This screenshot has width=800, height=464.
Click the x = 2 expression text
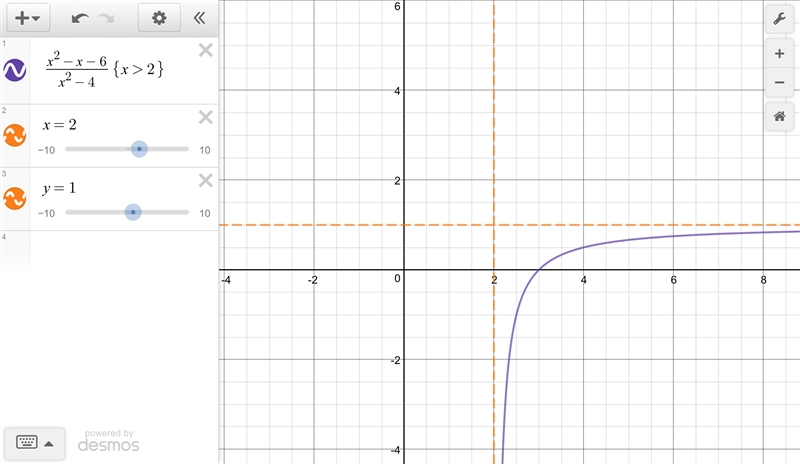click(x=59, y=125)
